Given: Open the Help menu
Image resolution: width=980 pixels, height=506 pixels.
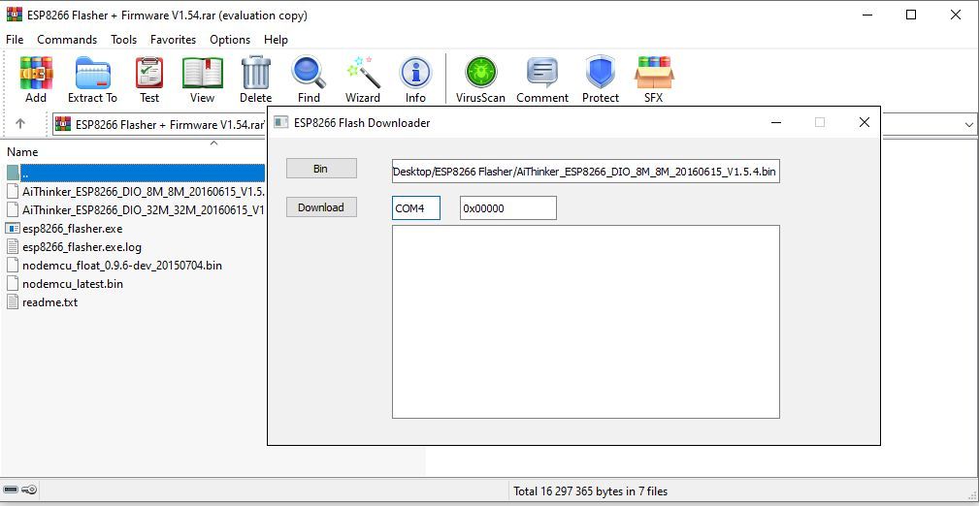Looking at the screenshot, I should [276, 40].
